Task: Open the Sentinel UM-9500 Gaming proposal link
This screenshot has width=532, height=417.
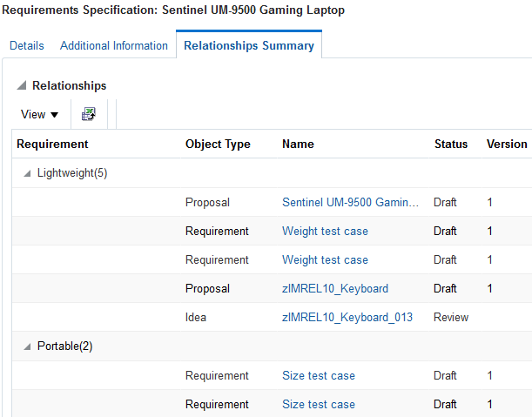Action: pyautogui.click(x=350, y=202)
